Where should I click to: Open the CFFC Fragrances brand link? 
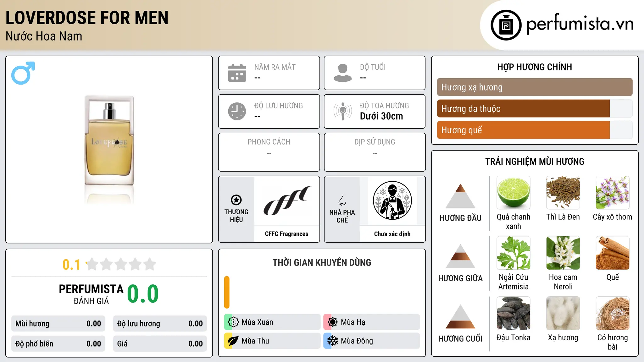coord(286,234)
